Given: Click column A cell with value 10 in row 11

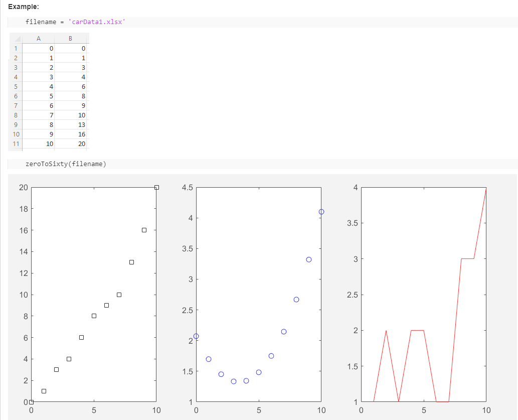Looking at the screenshot, I should (x=38, y=144).
